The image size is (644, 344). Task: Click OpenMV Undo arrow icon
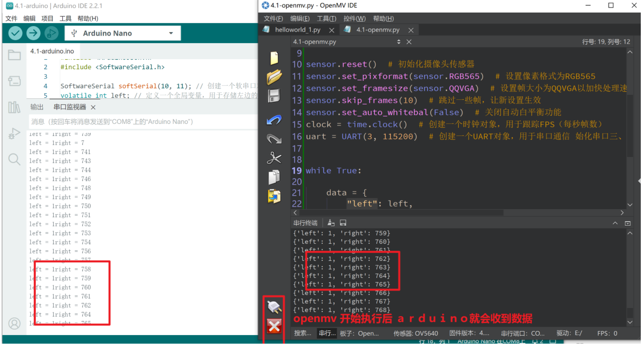click(x=274, y=120)
